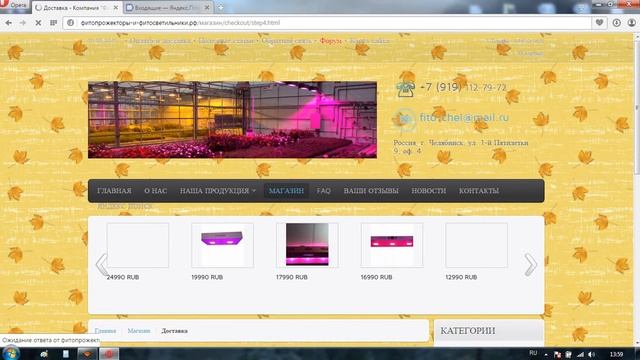The width and height of the screenshot is (640, 360).
Task: Click carousel previous arrow
Action: click(x=101, y=264)
